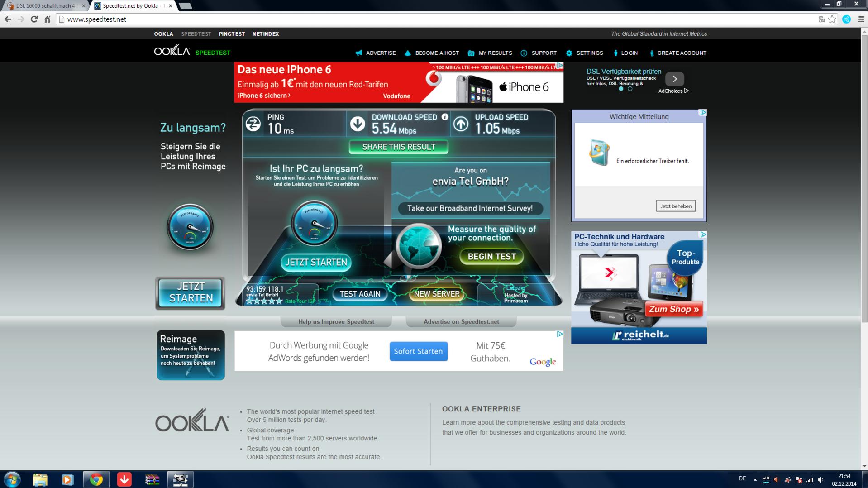Click the TEST AGAIN button

(360, 294)
